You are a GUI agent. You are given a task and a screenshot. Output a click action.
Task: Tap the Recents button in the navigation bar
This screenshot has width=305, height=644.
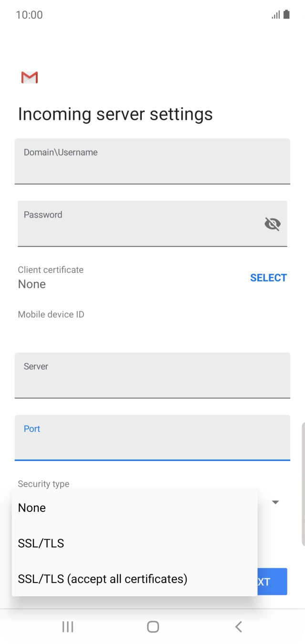pyautogui.click(x=67, y=627)
